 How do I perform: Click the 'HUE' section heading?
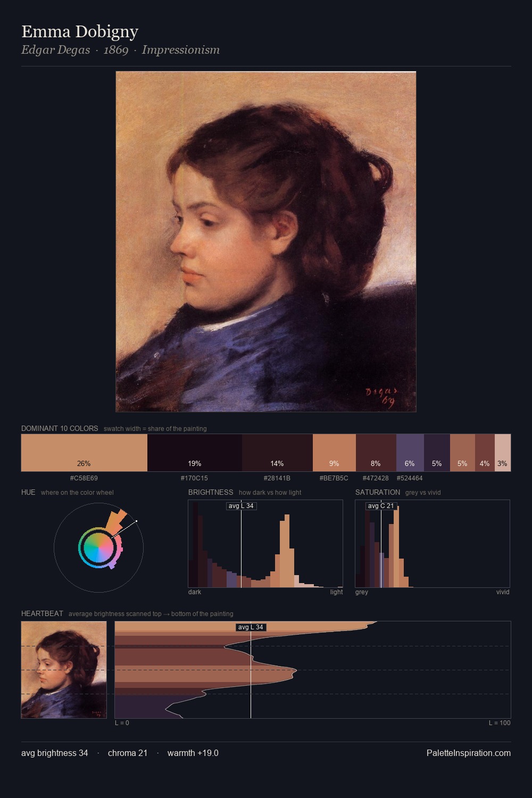coord(28,492)
